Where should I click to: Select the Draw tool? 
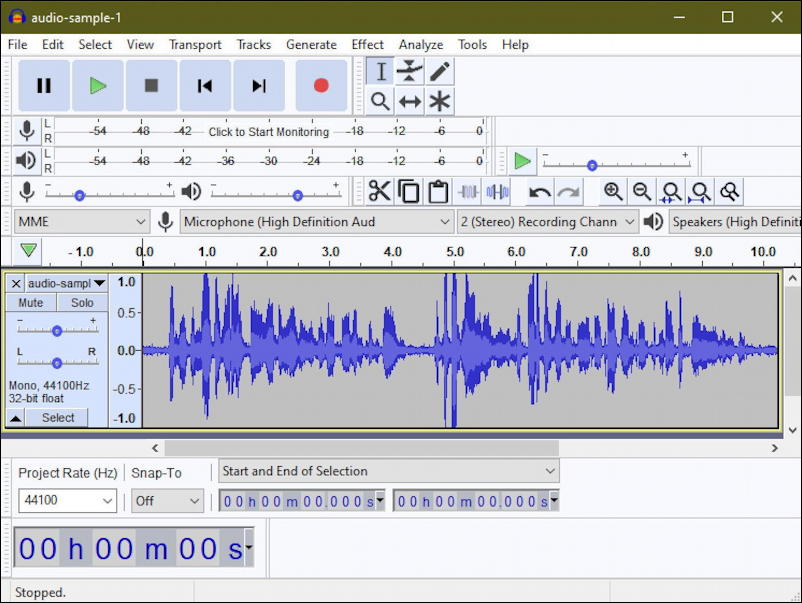437,70
